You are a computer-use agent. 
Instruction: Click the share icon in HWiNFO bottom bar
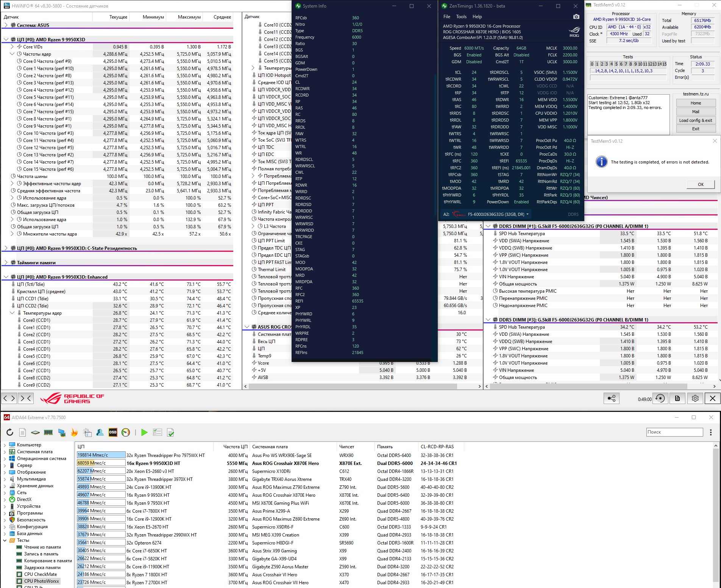point(611,398)
